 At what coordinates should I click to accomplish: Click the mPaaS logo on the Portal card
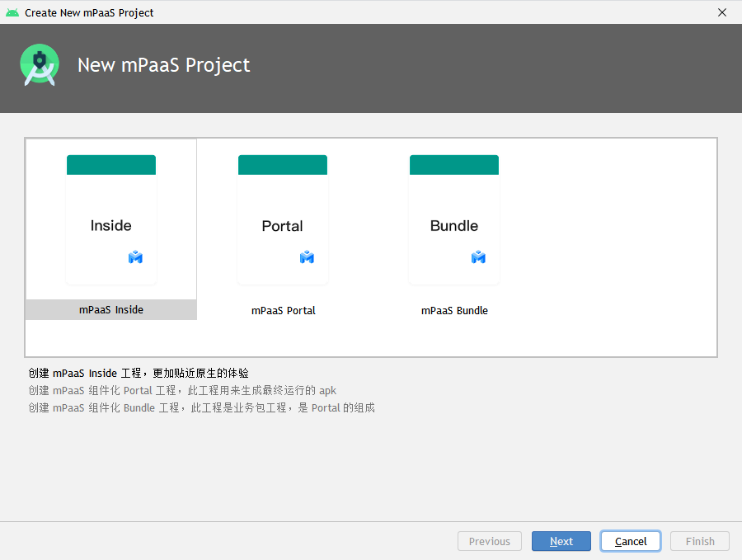pyautogui.click(x=307, y=257)
